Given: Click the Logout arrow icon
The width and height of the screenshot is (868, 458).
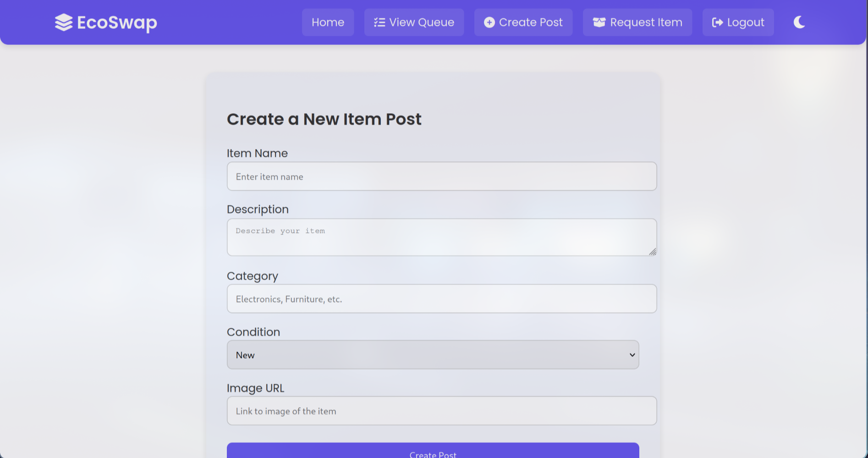Looking at the screenshot, I should 717,22.
